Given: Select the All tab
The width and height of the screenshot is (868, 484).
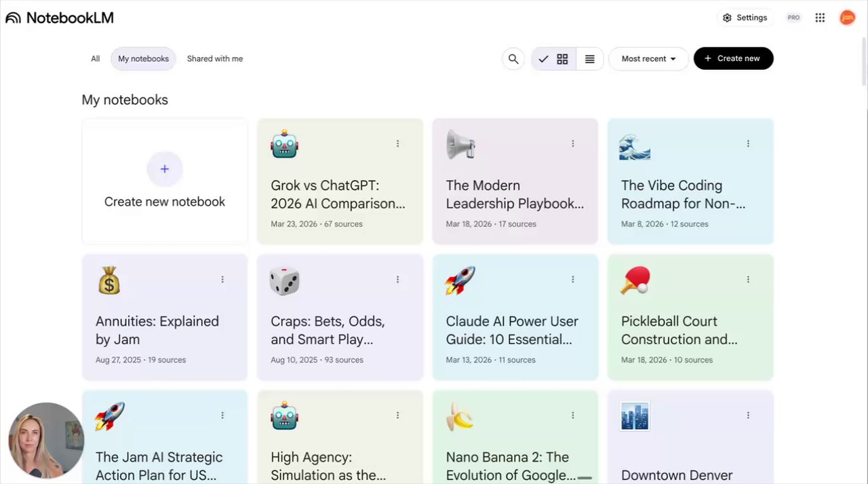Looking at the screenshot, I should (96, 59).
